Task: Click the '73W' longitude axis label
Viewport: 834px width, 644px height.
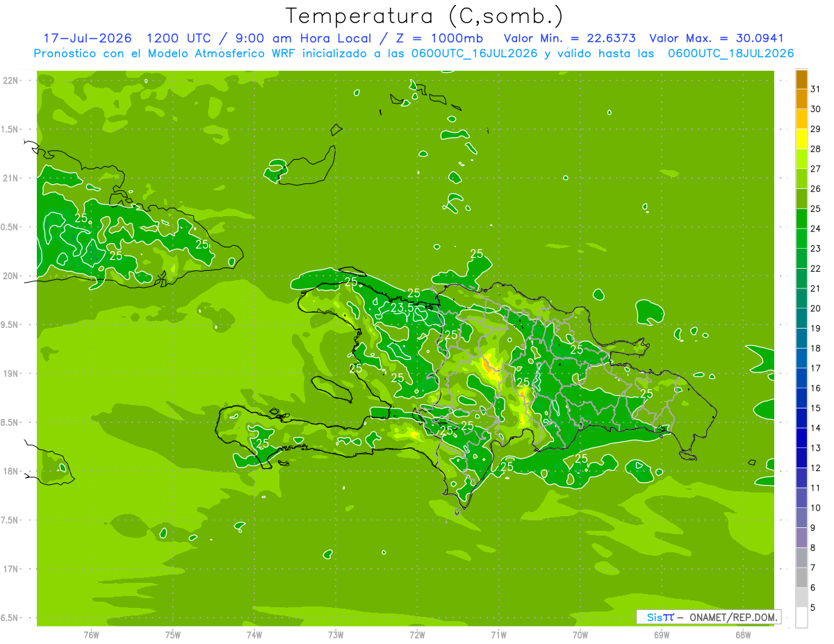Action: click(x=336, y=635)
